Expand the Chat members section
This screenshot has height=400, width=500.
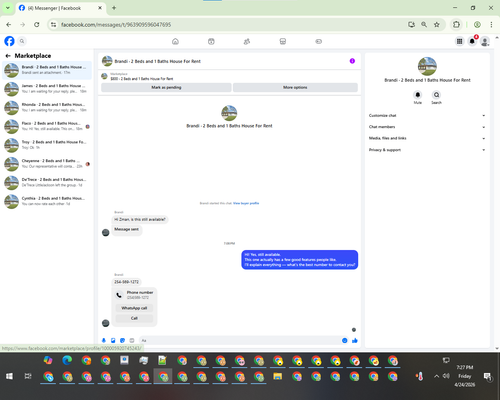[x=427, y=127]
